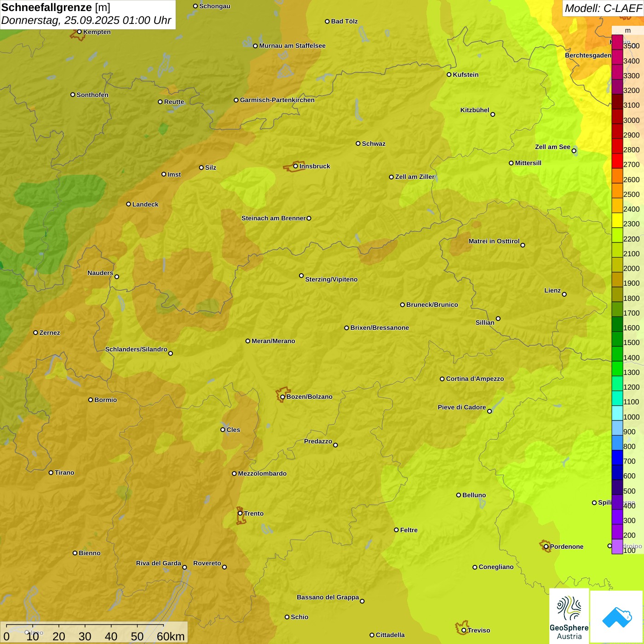Click the date line Donnerstag, 25.09.2025 01:00 Uhr
This screenshot has width=644, height=644.
click(x=86, y=20)
